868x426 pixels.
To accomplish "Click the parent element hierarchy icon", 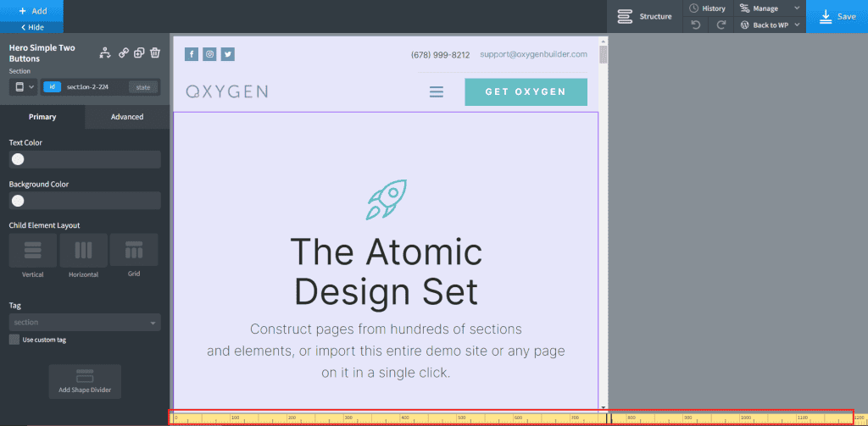I will click(x=104, y=53).
